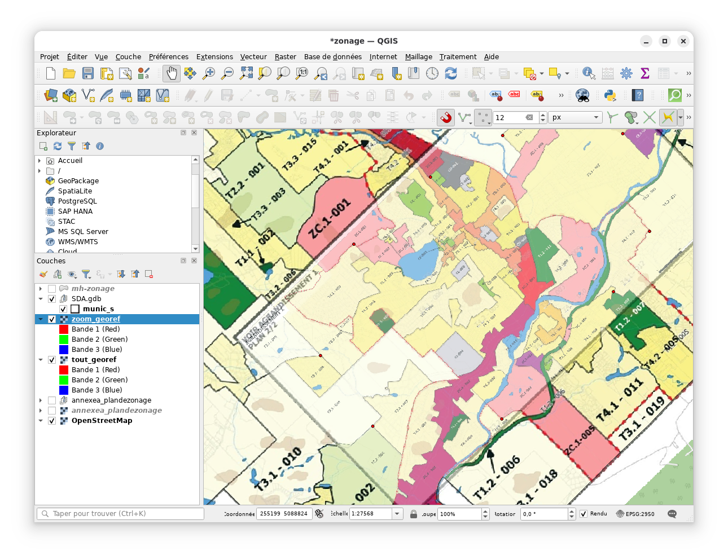This screenshot has height=560, width=728.
Task: Click the Bande 1 (Red) swatch under zoom_georef
Action: point(64,329)
